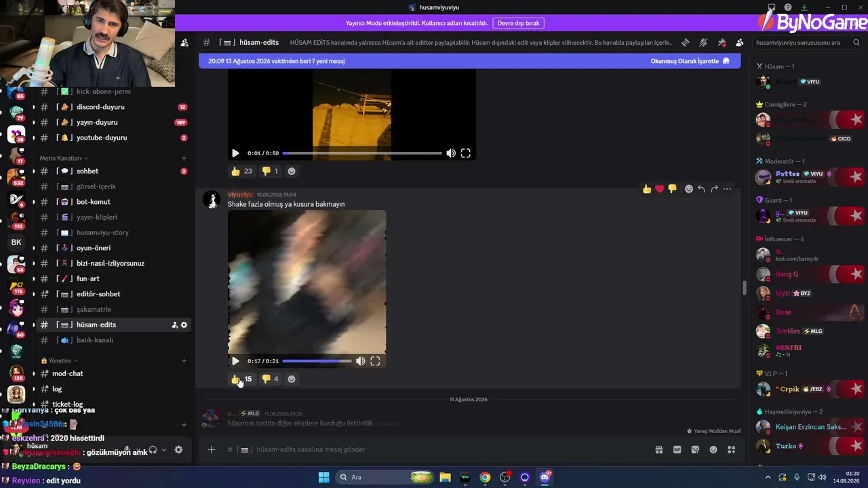Create channel in Yönetim category
This screenshot has width=868, height=488.
click(x=184, y=361)
